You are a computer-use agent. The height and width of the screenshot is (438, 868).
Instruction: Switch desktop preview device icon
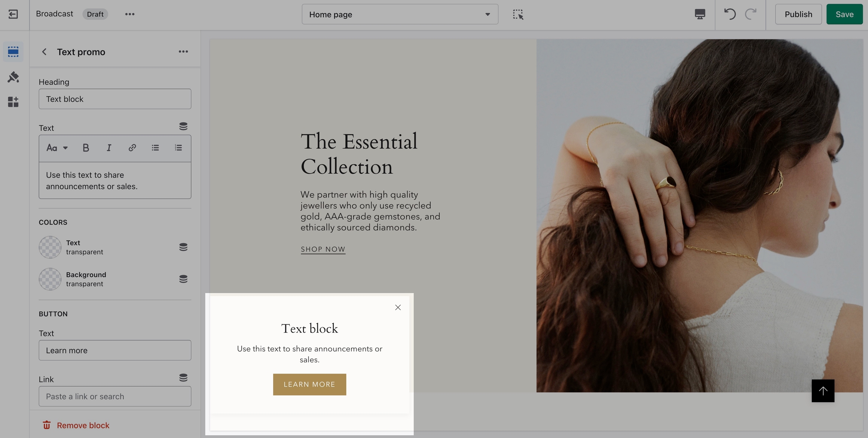click(x=700, y=14)
